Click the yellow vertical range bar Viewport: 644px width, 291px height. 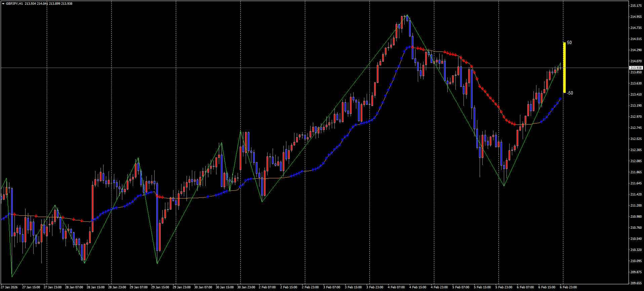coord(564,67)
